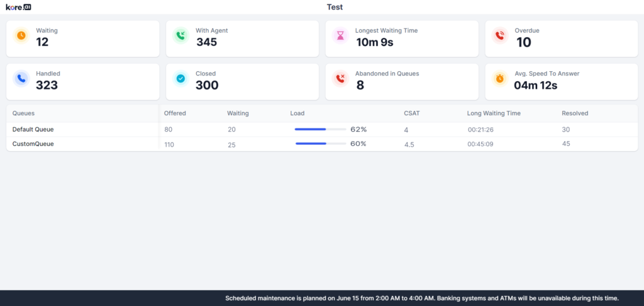Click the kore.ai logo
The image size is (644, 306).
click(18, 7)
